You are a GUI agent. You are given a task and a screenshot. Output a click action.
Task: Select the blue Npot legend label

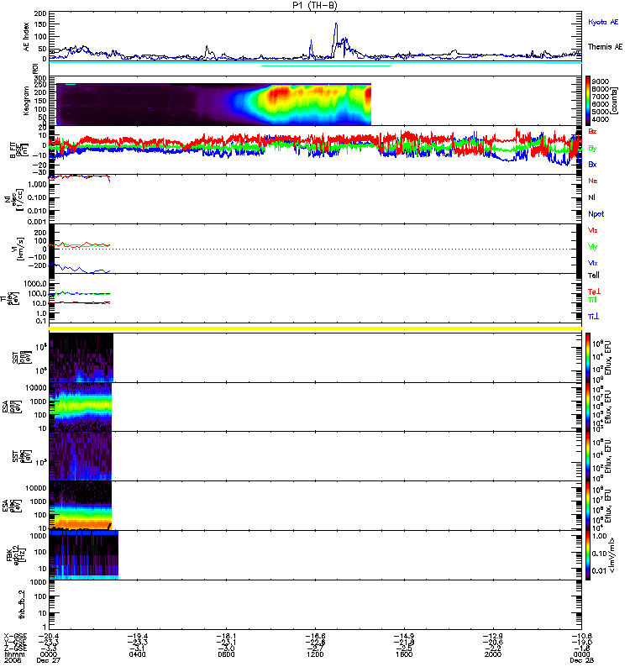pyautogui.click(x=596, y=214)
